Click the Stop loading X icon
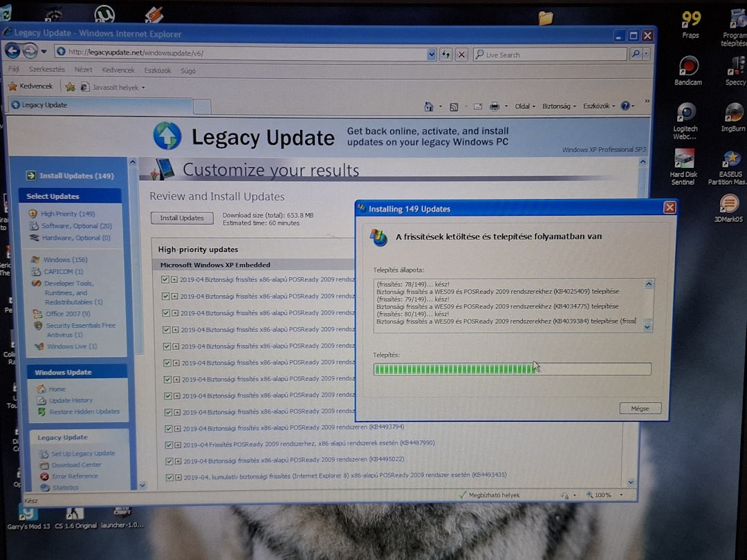747x560 pixels. [x=461, y=54]
